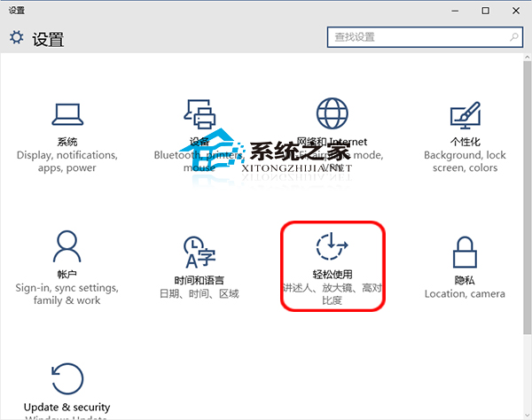This screenshot has width=532, height=420.
Task: Click the 时间和语言 label text
Action: (x=199, y=280)
